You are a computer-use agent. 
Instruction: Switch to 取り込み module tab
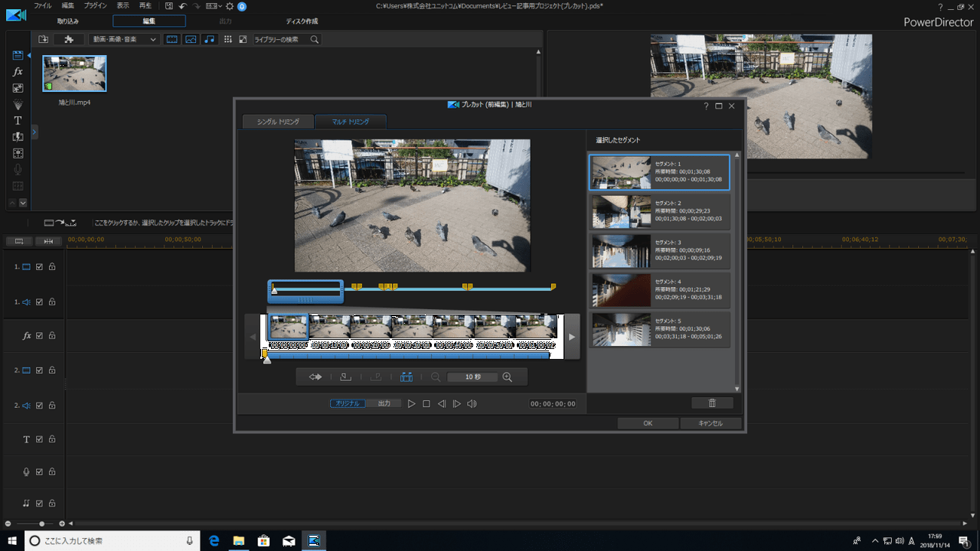click(x=67, y=21)
